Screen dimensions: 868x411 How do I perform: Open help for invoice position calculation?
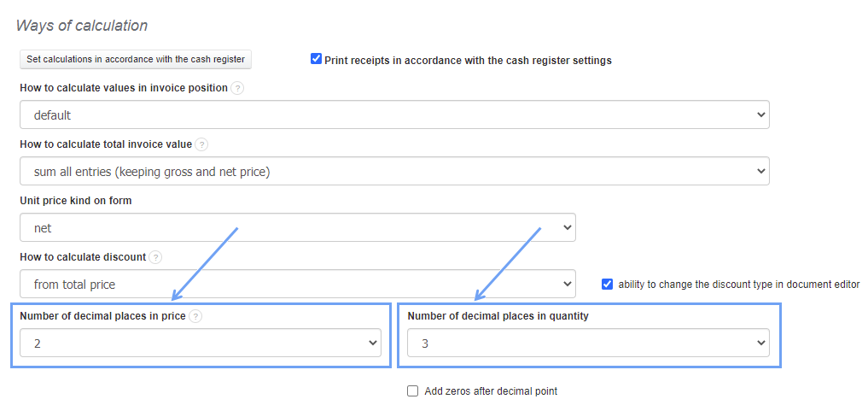[x=237, y=88]
